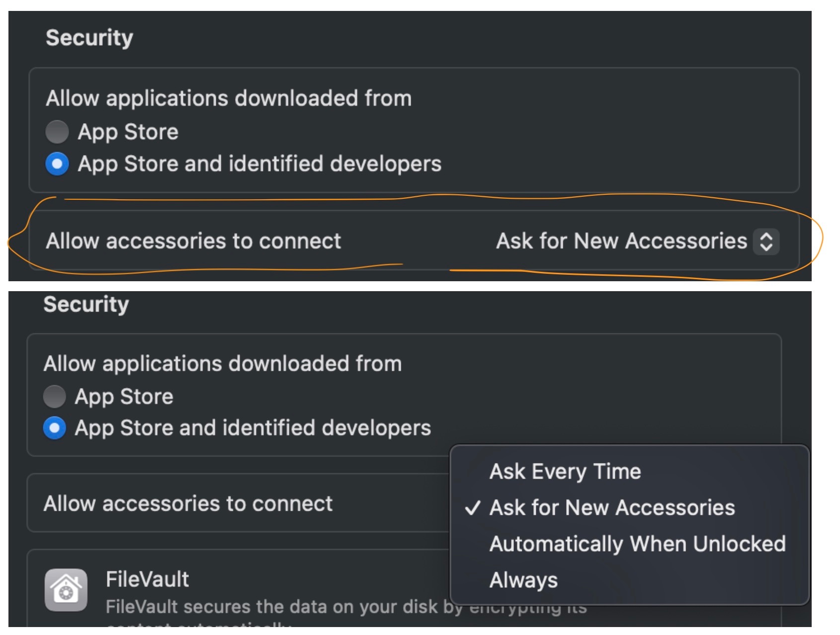Choose Ask Every Time from the popup menu
Viewport: 840px width, 635px height.
[565, 472]
